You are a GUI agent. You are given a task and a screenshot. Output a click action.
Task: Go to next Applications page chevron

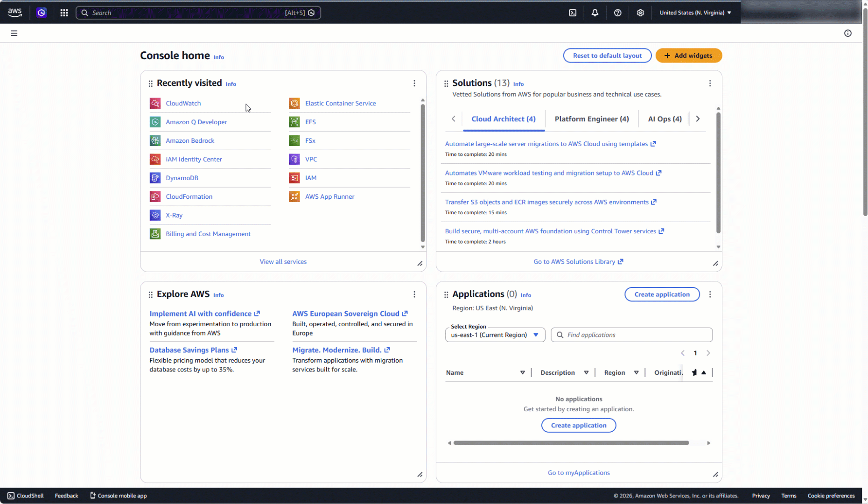point(708,353)
